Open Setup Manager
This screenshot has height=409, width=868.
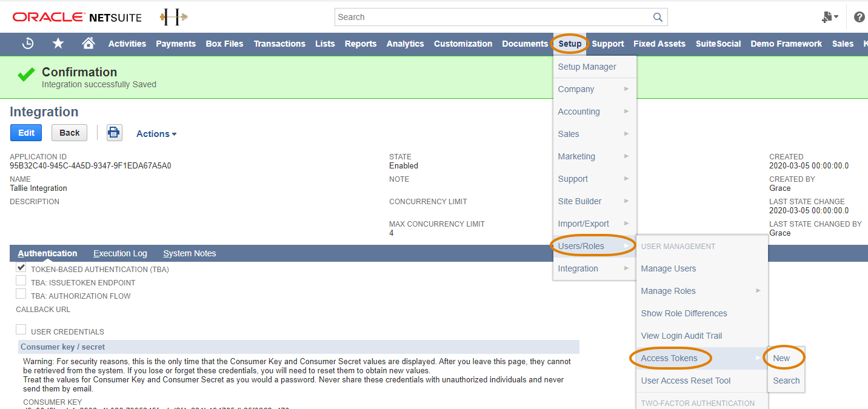click(x=595, y=67)
